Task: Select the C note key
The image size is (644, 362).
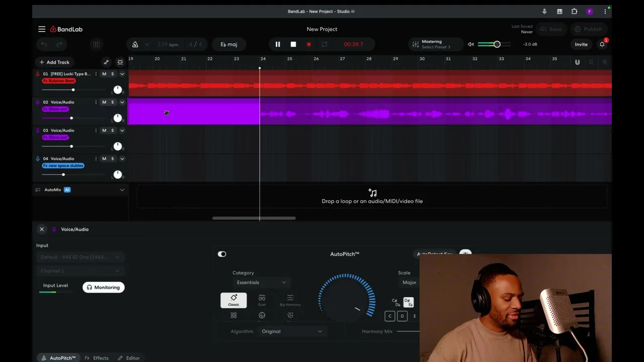Action: pyautogui.click(x=390, y=316)
